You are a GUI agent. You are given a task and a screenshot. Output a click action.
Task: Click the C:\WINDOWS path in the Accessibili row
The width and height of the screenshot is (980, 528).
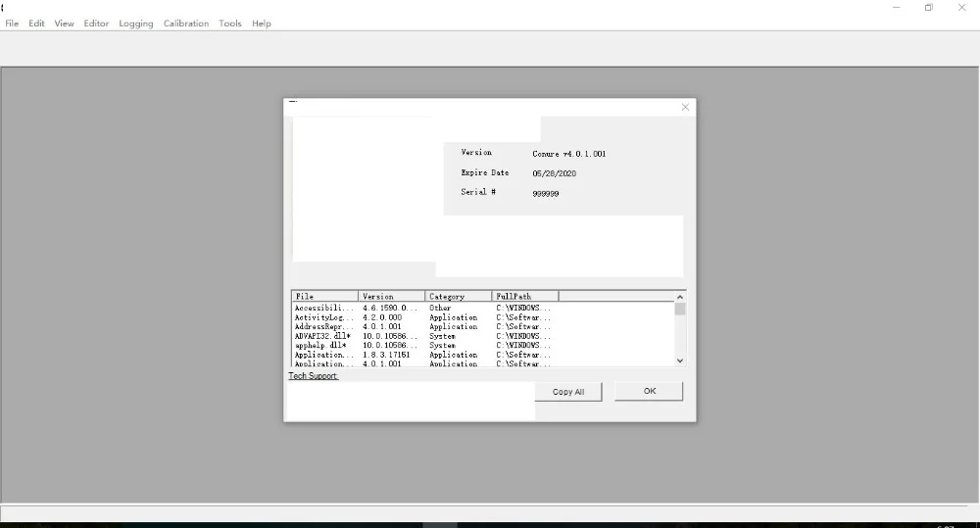[523, 308]
